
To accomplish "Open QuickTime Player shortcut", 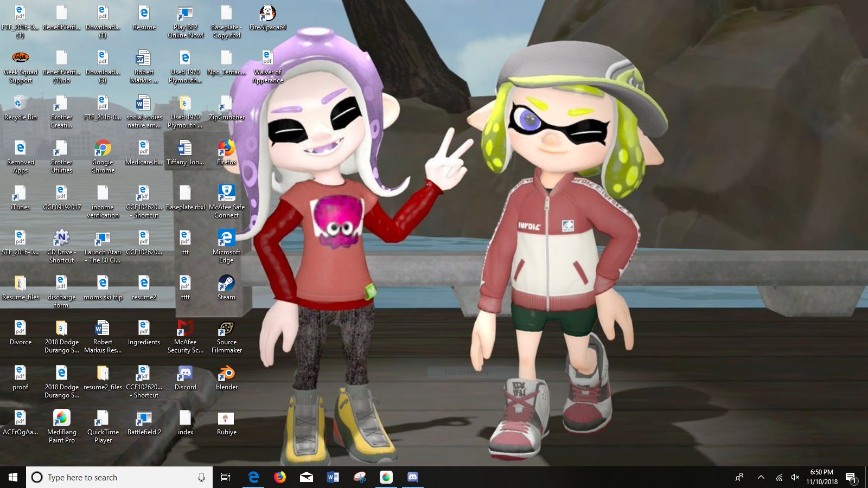I will [x=103, y=427].
